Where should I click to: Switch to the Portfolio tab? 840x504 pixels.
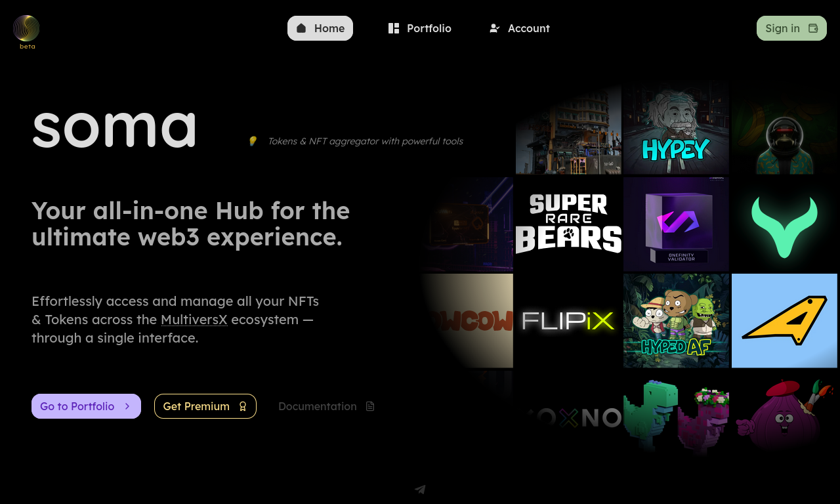pos(420,28)
